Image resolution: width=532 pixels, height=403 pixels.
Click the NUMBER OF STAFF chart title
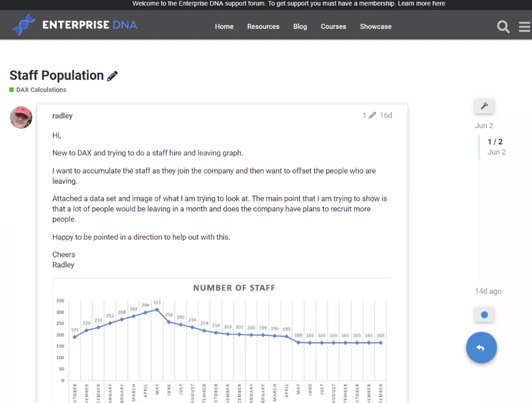point(234,288)
